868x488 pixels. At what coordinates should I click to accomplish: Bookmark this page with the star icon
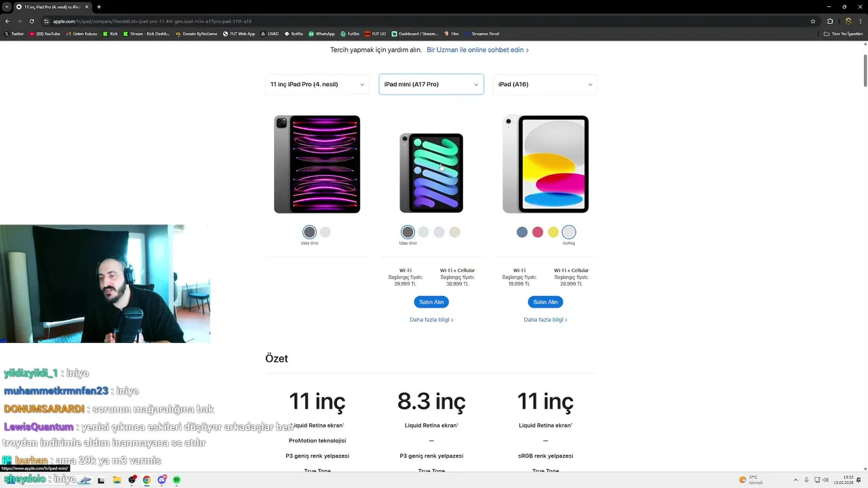(813, 21)
